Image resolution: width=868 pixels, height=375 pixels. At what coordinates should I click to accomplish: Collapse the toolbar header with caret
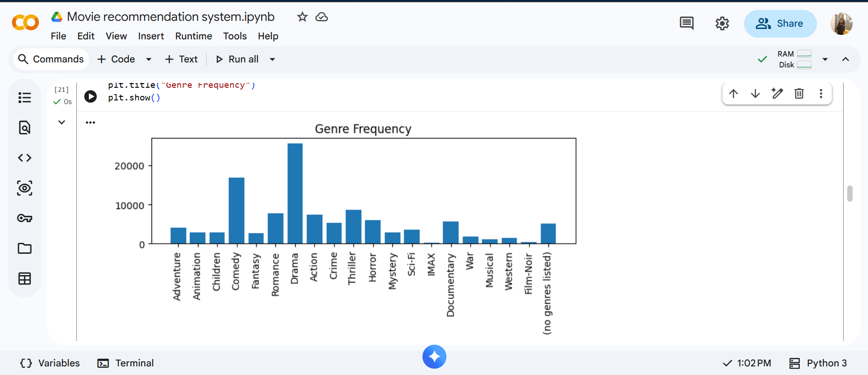845,59
